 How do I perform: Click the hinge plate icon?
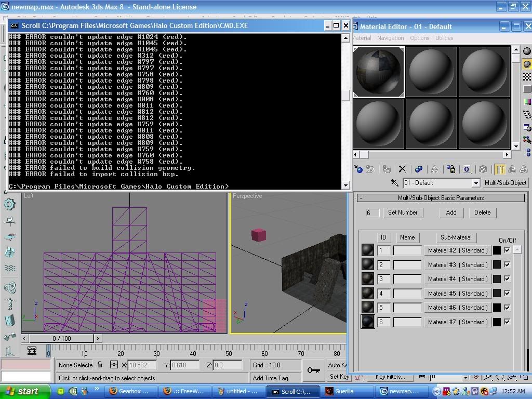pos(9,320)
